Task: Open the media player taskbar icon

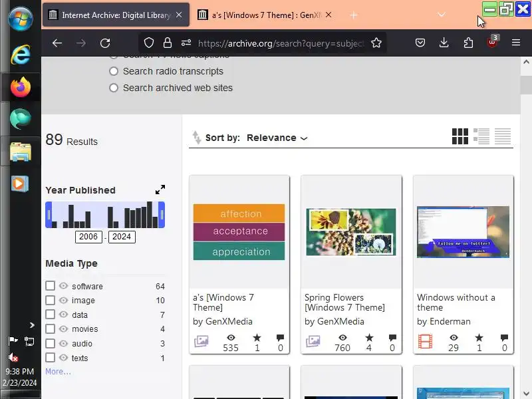Action: [20, 184]
